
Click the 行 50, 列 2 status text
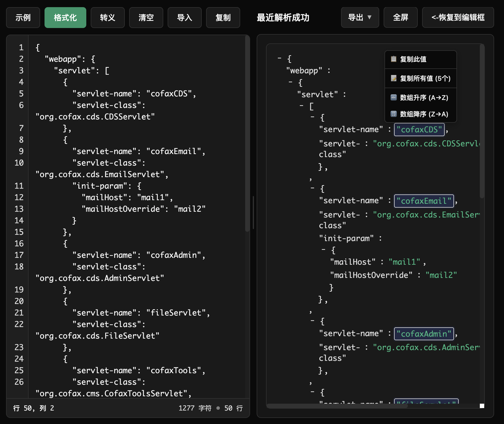(x=34, y=408)
